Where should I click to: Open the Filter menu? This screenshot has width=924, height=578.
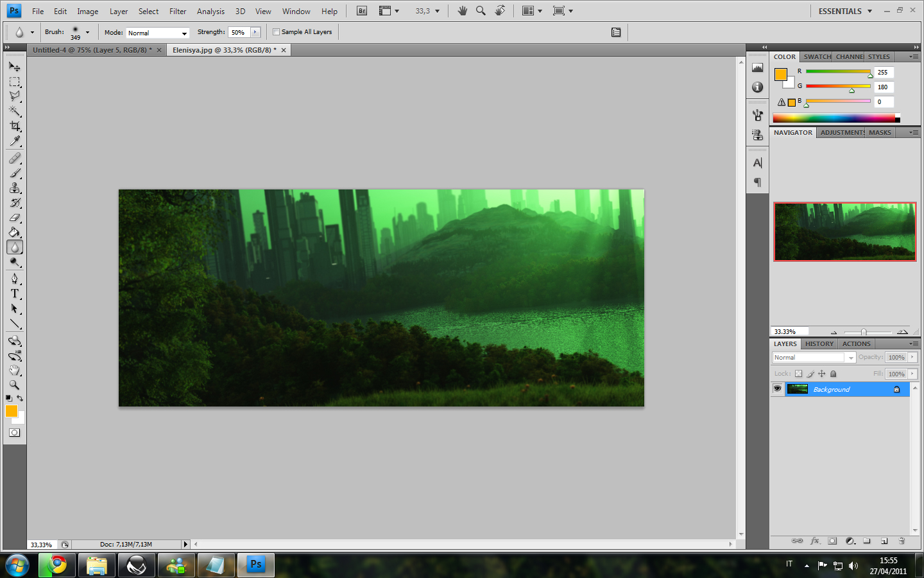pyautogui.click(x=178, y=11)
